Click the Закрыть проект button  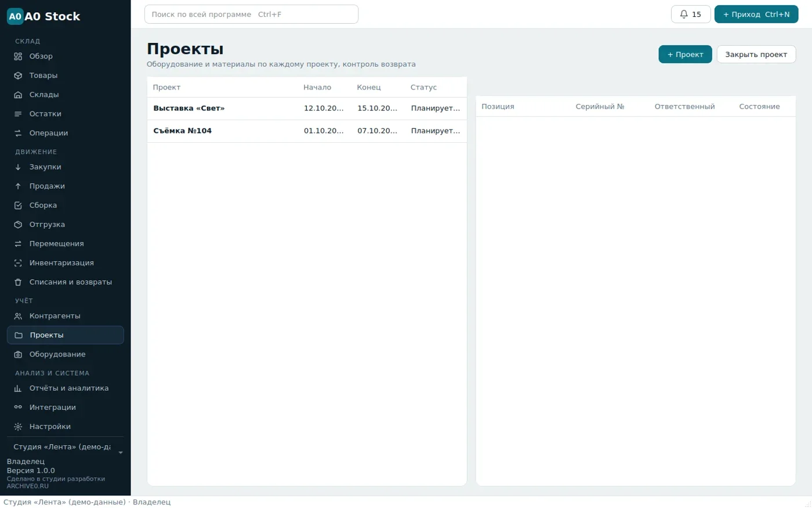pyautogui.click(x=756, y=55)
